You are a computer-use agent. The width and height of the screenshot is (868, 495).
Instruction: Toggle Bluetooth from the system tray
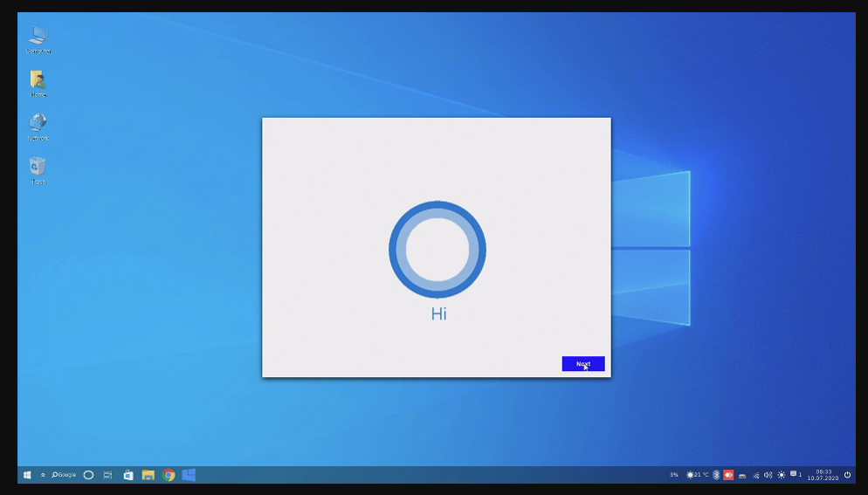point(716,475)
